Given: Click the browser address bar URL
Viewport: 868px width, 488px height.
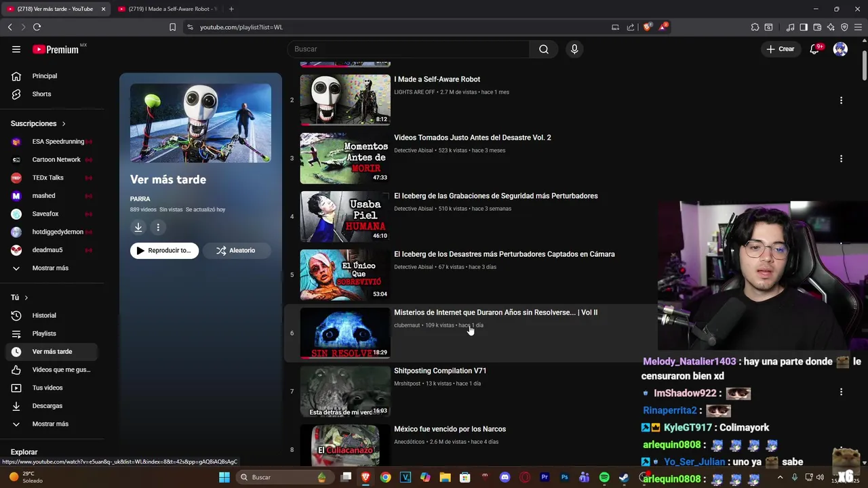Looking at the screenshot, I should pos(241,27).
